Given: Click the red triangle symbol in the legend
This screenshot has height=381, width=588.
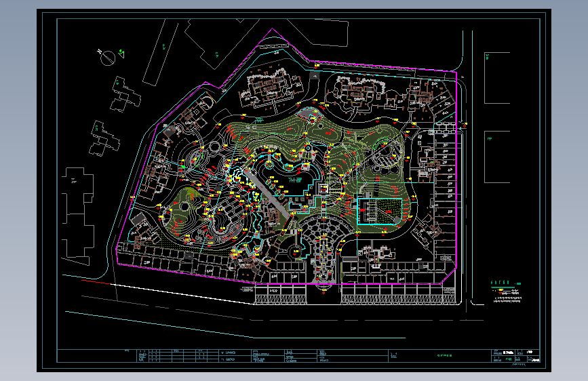Looking at the screenshot, I should tap(501, 294).
